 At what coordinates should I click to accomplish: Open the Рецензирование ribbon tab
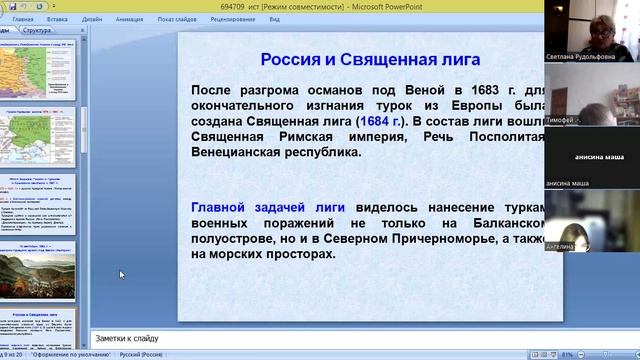[233, 19]
